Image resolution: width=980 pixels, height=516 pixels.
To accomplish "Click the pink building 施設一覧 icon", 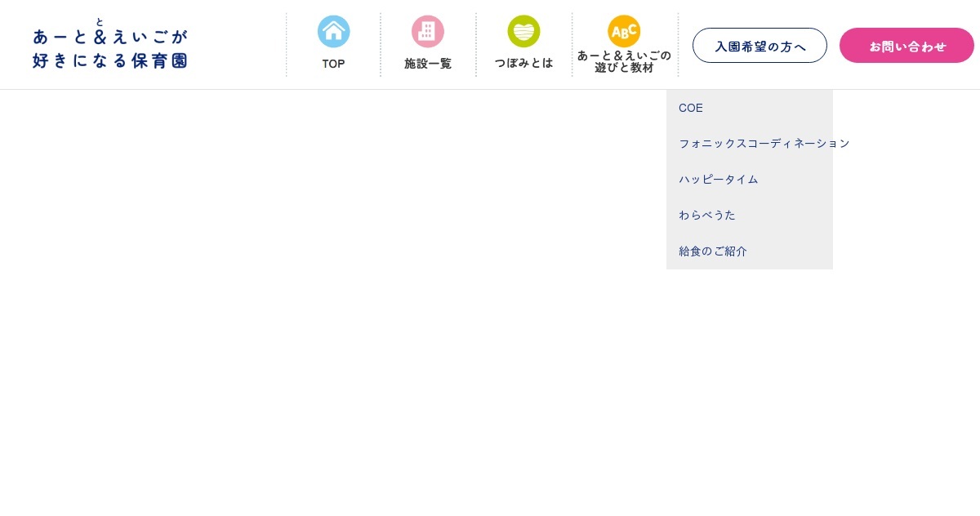I will [428, 31].
